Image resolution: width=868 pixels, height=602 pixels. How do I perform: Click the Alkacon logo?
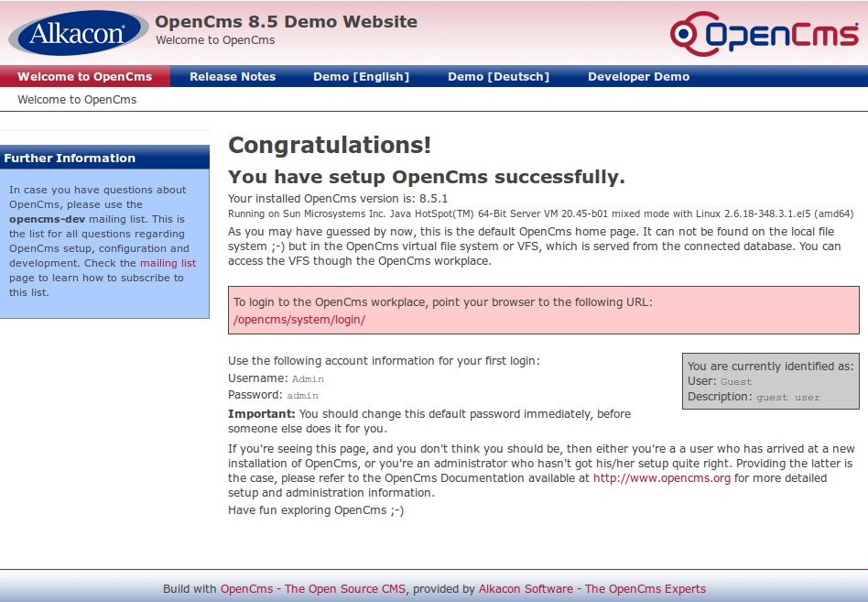78,33
